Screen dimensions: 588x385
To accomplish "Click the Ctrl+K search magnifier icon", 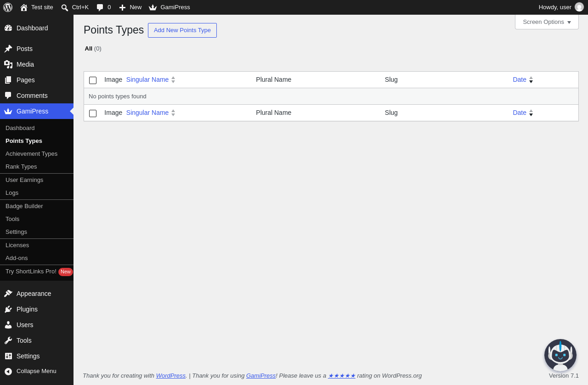I will (x=65, y=7).
